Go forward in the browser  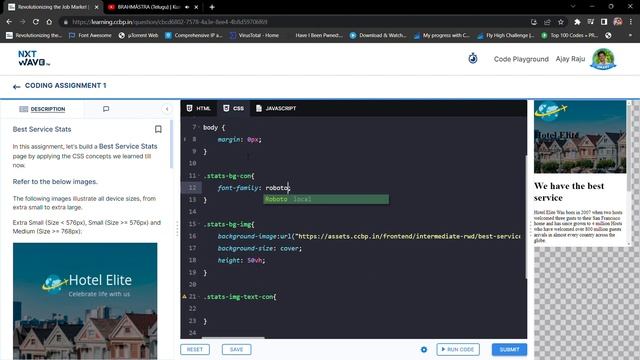(22, 22)
